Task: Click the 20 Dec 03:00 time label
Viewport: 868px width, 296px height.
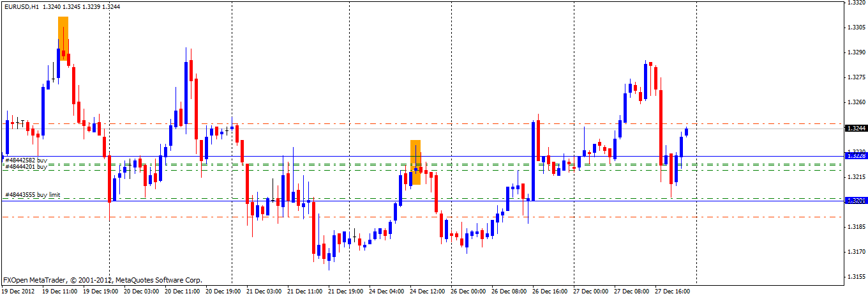Action: pyautogui.click(x=142, y=291)
